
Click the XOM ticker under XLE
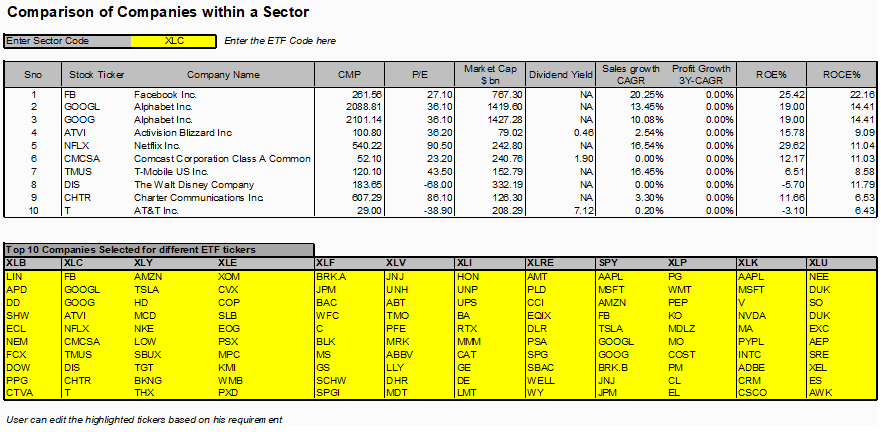pos(228,277)
